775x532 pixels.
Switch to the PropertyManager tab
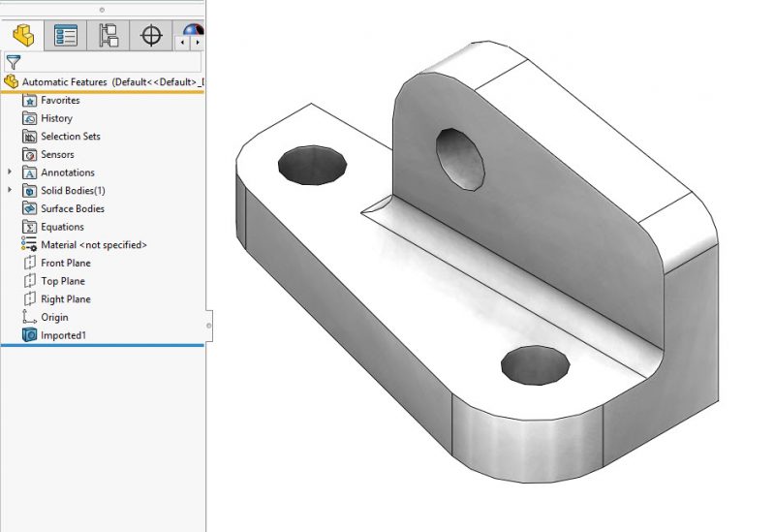tap(66, 36)
